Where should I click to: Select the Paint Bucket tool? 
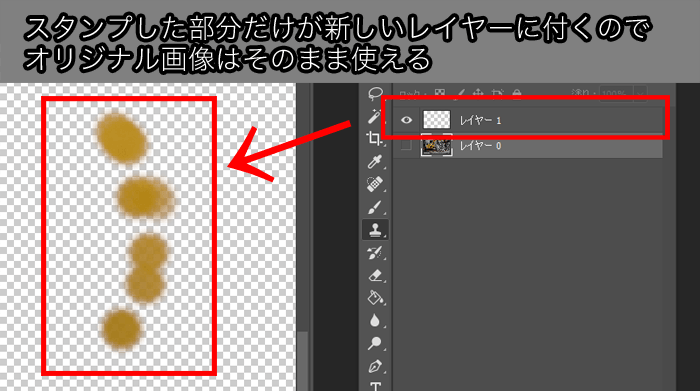click(x=375, y=297)
